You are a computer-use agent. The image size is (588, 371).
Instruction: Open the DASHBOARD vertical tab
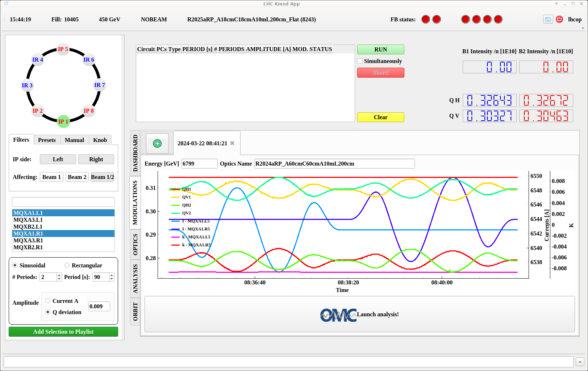[135, 153]
